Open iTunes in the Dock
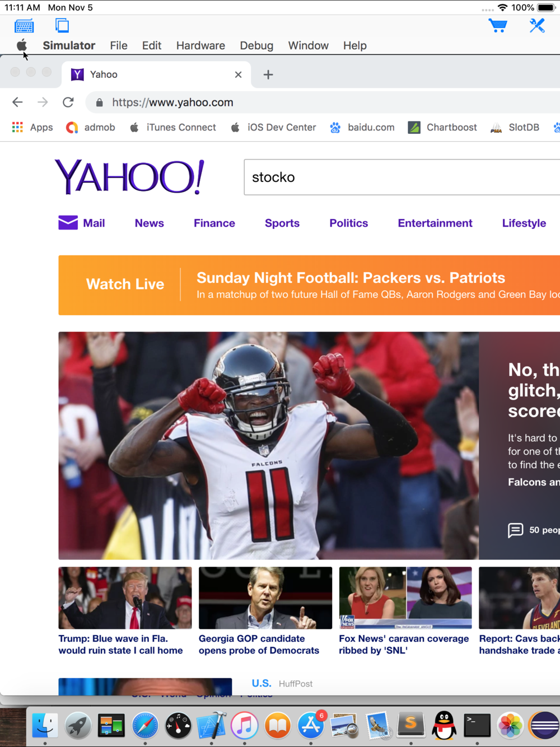The height and width of the screenshot is (747, 560). tap(244, 726)
